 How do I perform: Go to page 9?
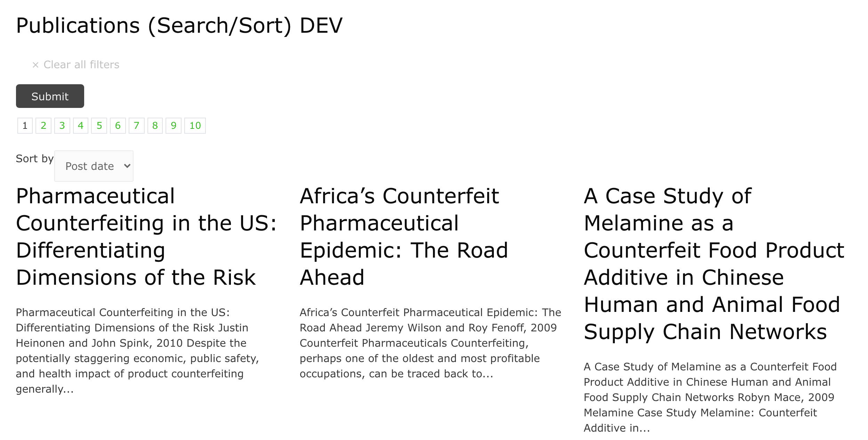tap(174, 126)
